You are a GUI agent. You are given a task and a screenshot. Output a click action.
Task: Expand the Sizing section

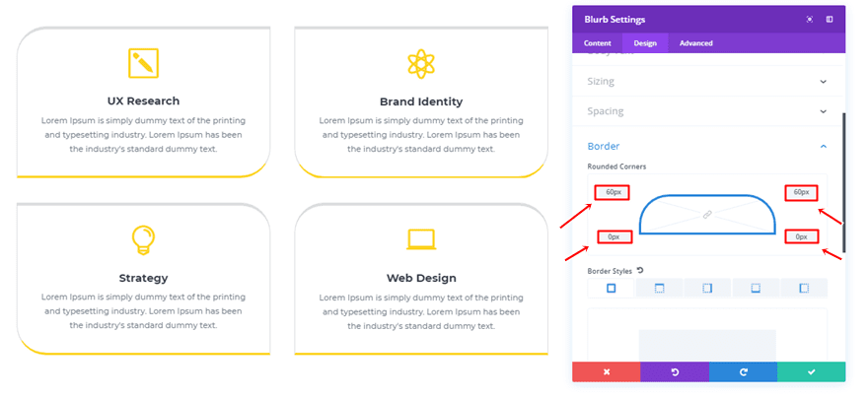pyautogui.click(x=707, y=81)
